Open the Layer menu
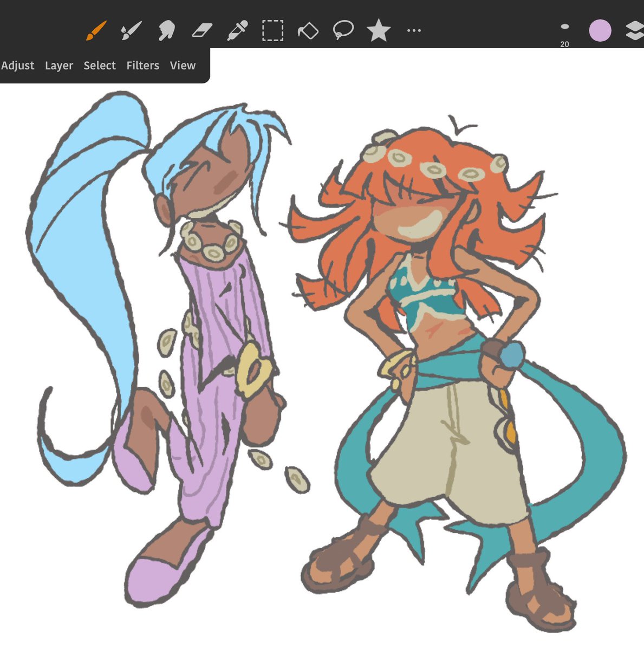Image resolution: width=644 pixels, height=650 pixels. (59, 66)
